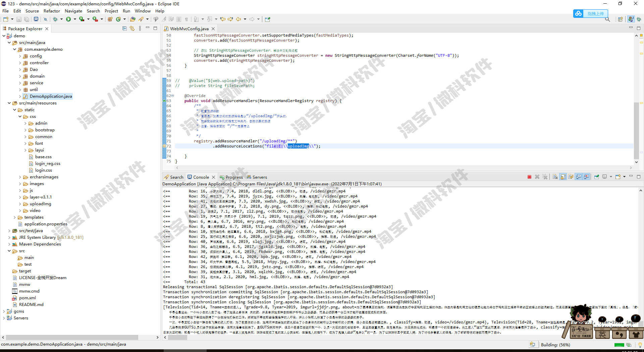Viewport: 644px width, 352px height.
Task: Toggle Link with Editor in Package Explorer
Action: [132, 29]
